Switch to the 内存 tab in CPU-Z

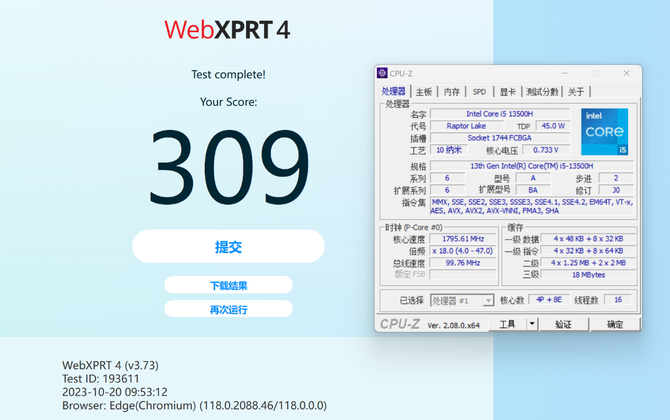(452, 92)
